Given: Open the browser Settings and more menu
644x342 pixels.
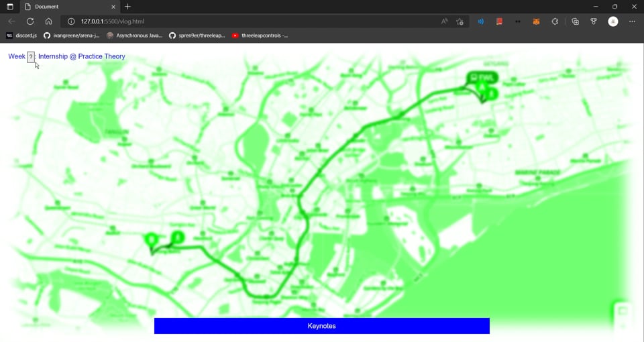Looking at the screenshot, I should click(632, 21).
